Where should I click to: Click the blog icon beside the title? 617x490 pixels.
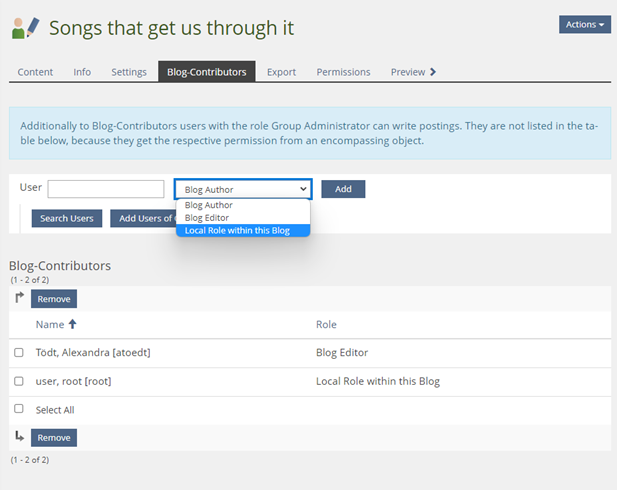(26, 28)
